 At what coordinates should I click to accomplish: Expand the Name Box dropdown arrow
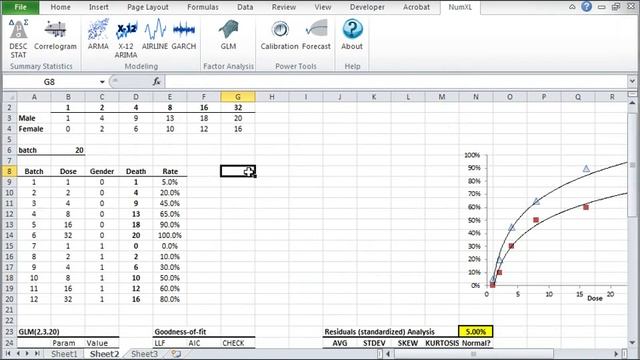coord(102,82)
